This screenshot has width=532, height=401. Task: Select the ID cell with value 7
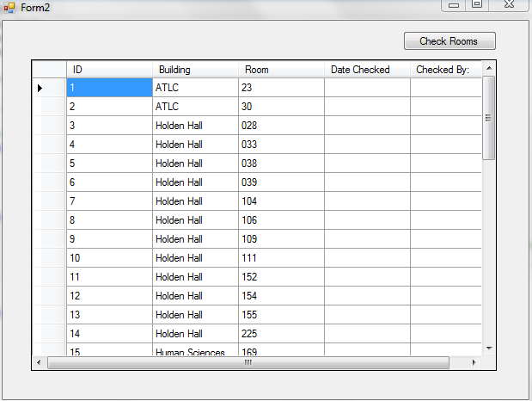[110, 201]
